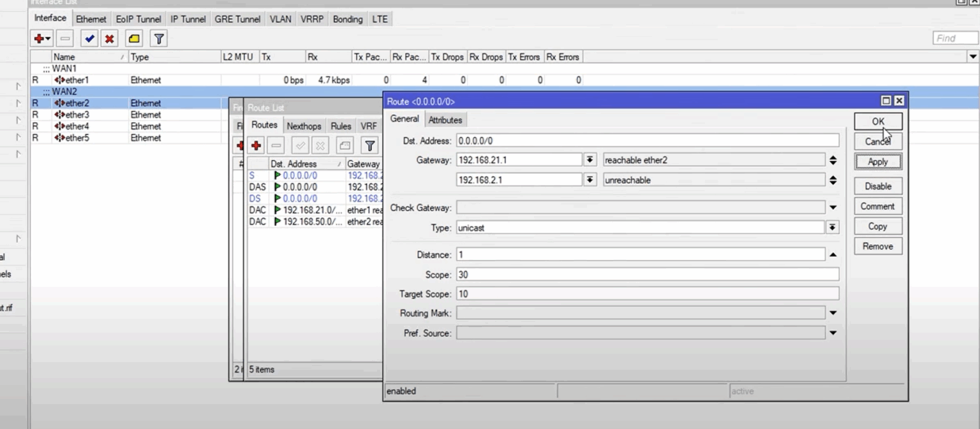Click the blue checkmark enable button in Interface List
Screen dimensions: 980x429
click(x=89, y=39)
